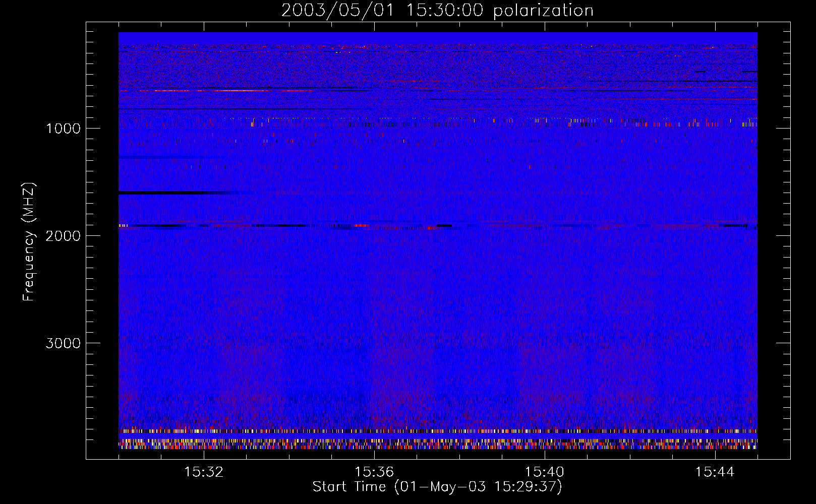Screen dimensions: 816x504
Task: Click the 15:40 time tick label
Action: 545,472
